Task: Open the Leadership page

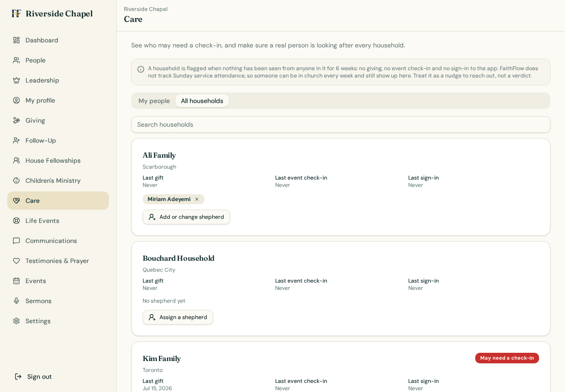Action: coord(58,80)
